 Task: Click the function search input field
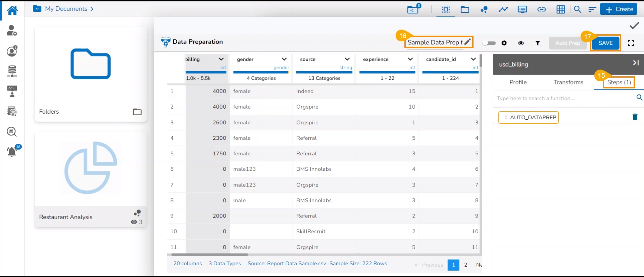click(x=564, y=98)
